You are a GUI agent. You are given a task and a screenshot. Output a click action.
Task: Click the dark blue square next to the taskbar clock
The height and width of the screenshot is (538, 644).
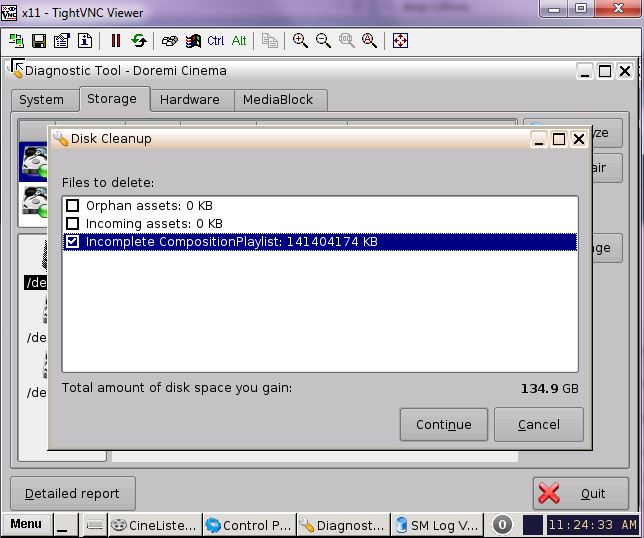(x=533, y=525)
